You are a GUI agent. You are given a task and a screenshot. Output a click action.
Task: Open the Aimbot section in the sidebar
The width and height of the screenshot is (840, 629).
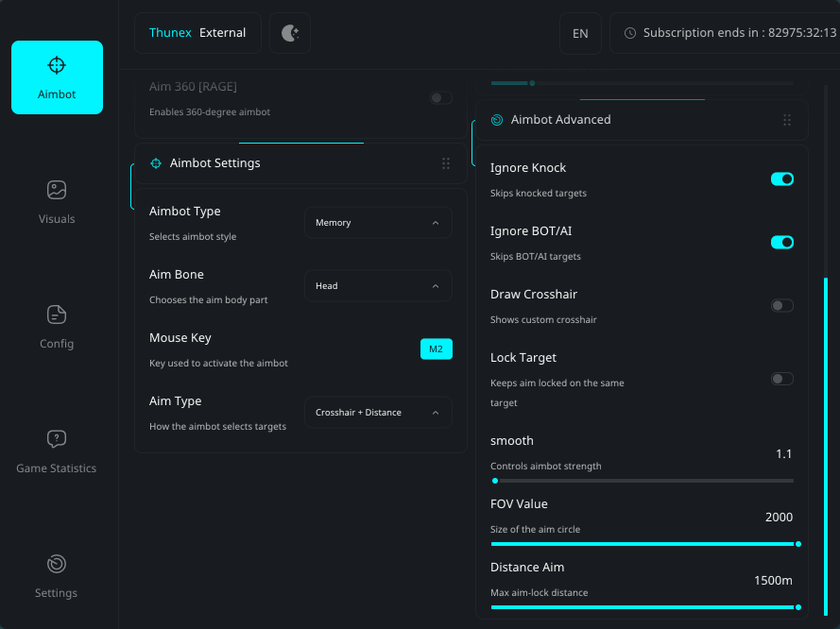click(57, 77)
